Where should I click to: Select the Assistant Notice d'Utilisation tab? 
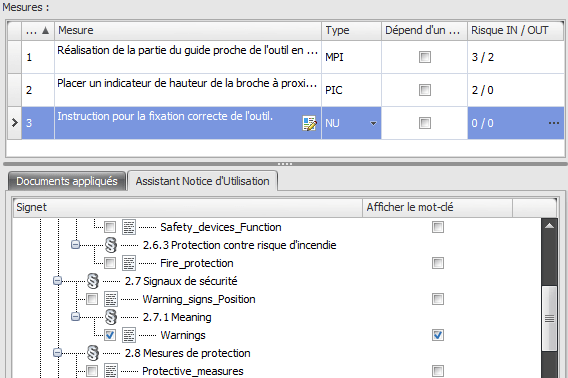(202, 181)
